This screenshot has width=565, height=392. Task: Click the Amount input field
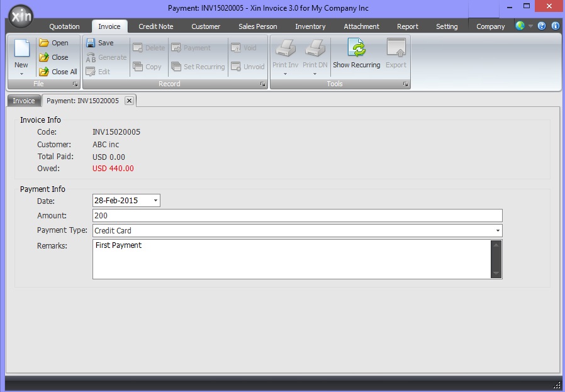[297, 216]
